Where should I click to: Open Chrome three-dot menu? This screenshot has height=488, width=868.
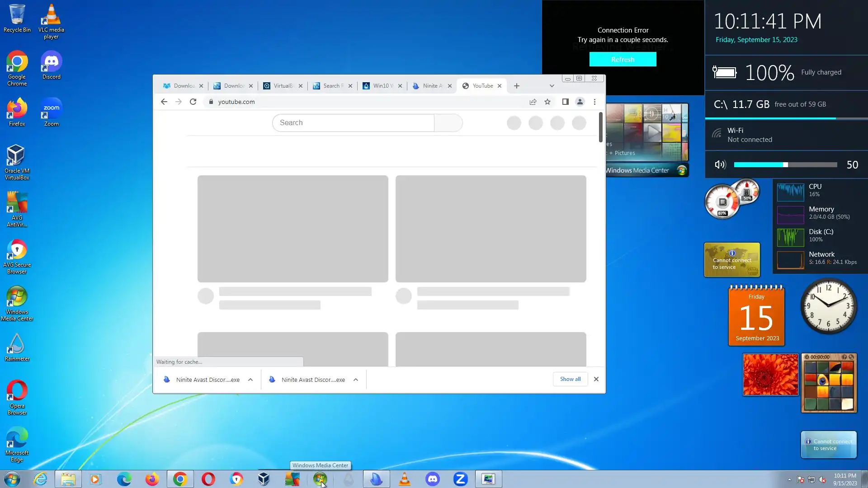(x=594, y=102)
